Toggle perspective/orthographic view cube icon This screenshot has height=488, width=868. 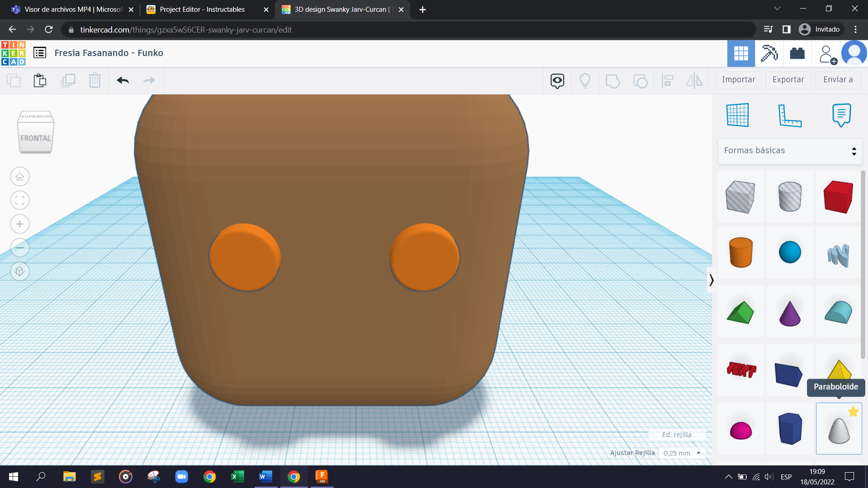(20, 271)
